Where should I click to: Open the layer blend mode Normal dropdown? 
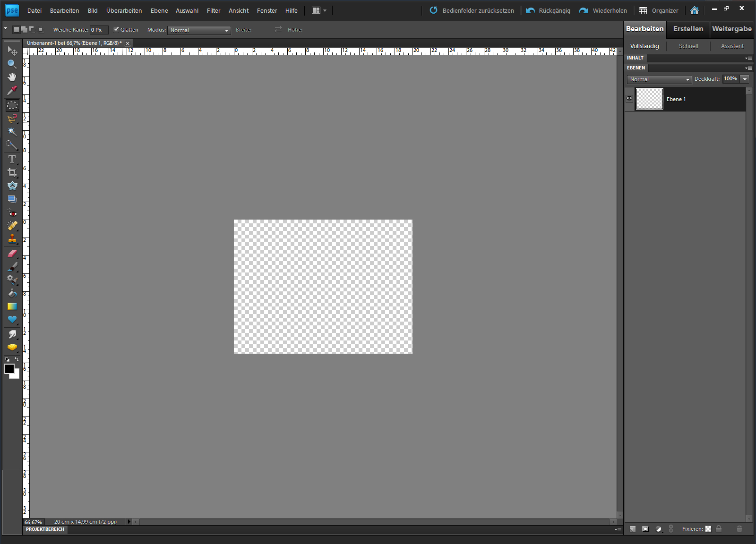(659, 79)
